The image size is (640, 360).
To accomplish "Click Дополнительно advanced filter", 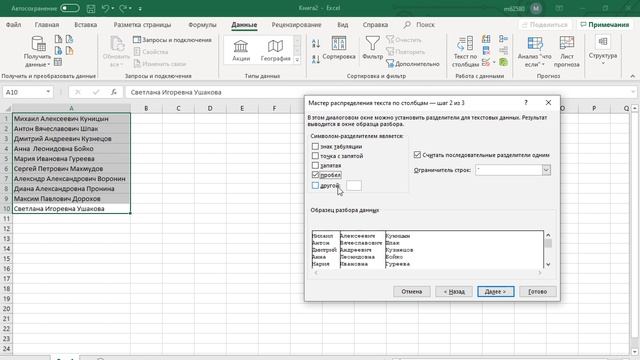I will click(413, 64).
